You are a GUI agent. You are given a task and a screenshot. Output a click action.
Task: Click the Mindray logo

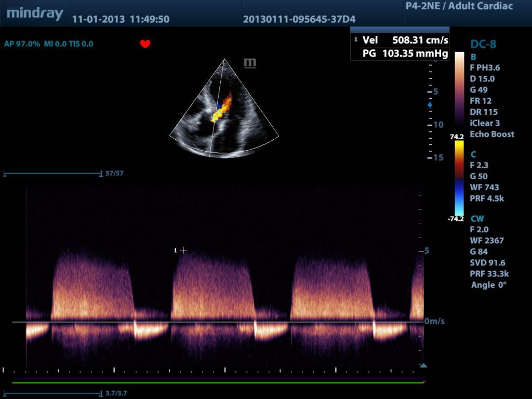pos(35,14)
